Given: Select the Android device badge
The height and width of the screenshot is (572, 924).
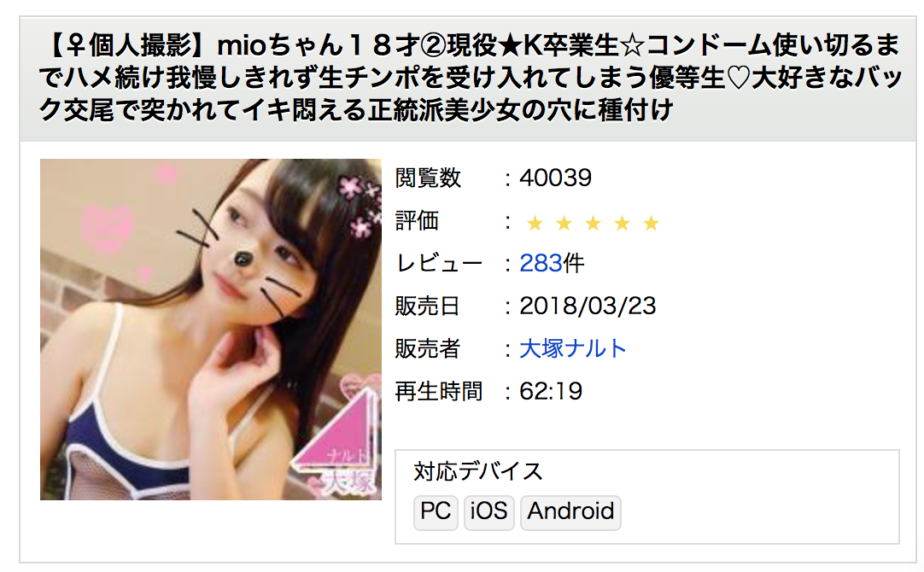Looking at the screenshot, I should (570, 511).
